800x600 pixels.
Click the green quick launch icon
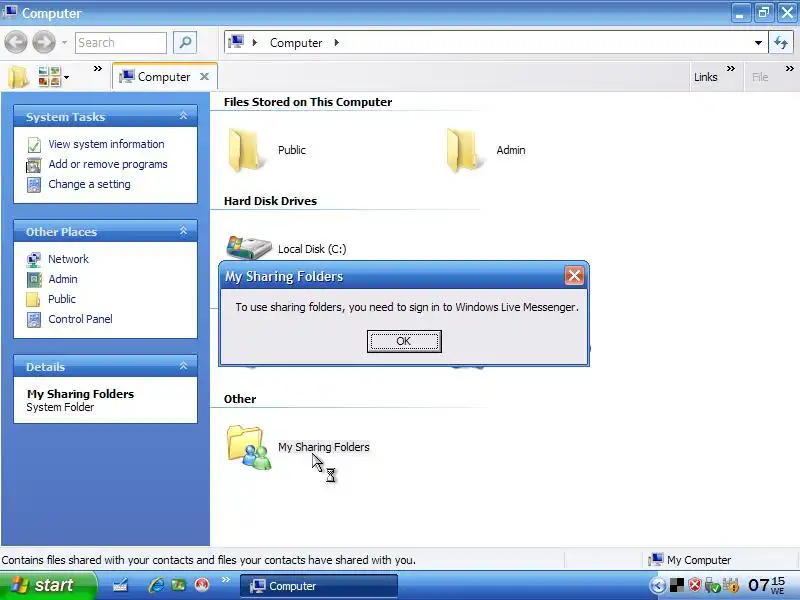pos(178,585)
